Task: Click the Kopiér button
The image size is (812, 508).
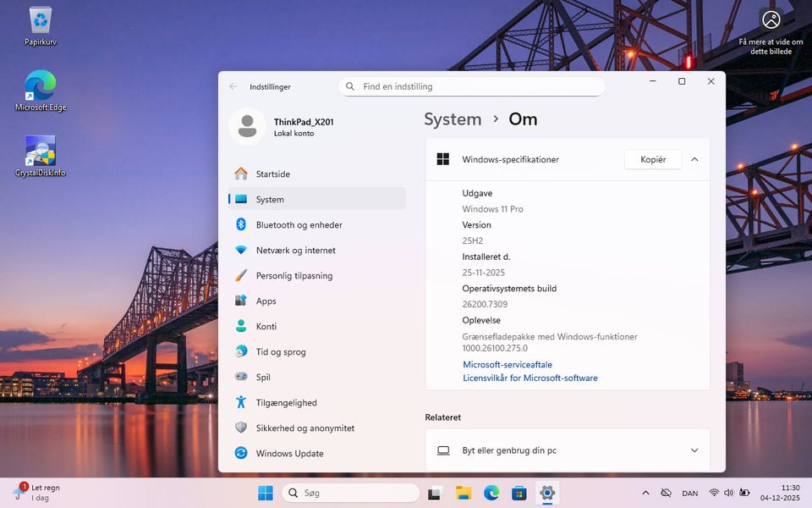Action: click(652, 159)
